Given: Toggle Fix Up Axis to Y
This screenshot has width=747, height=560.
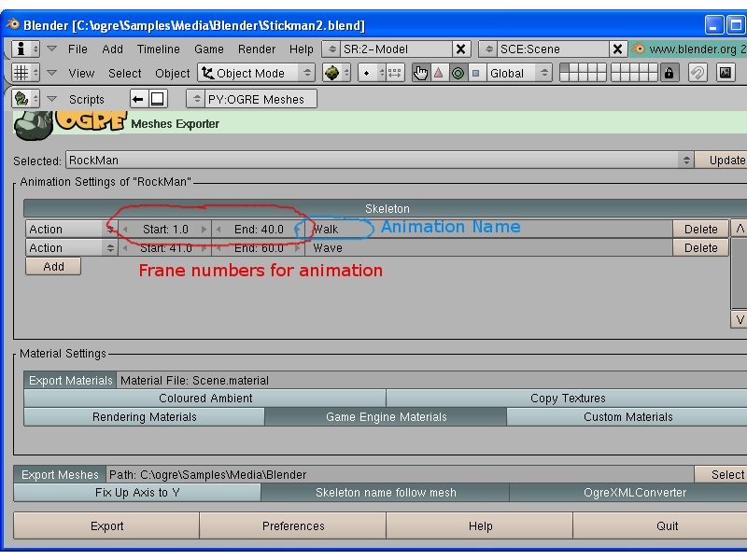Looking at the screenshot, I should coord(137,493).
